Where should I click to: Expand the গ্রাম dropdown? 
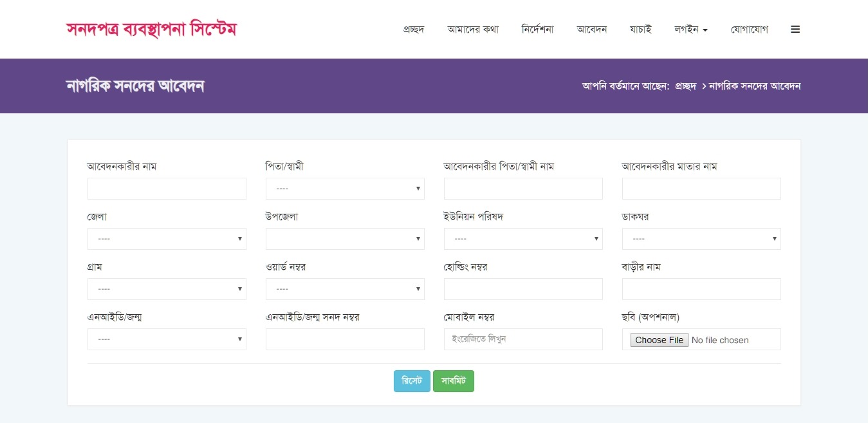pos(167,289)
